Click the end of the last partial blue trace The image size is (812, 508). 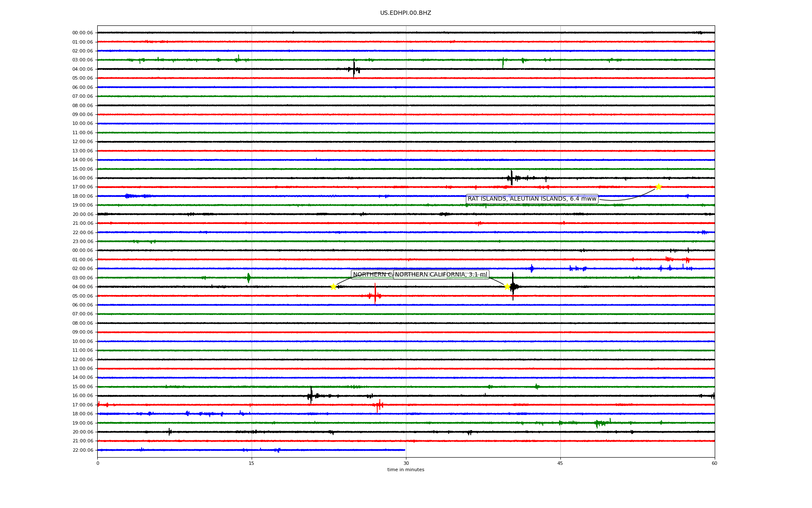coord(404,450)
